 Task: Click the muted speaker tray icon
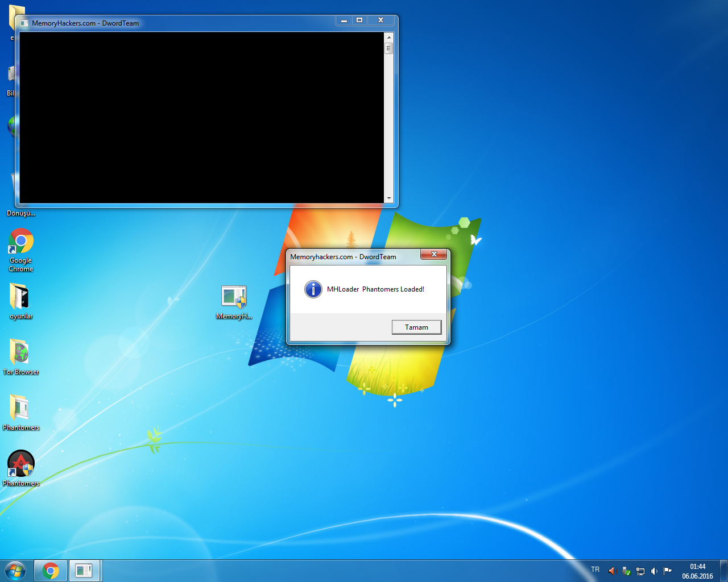[613, 571]
